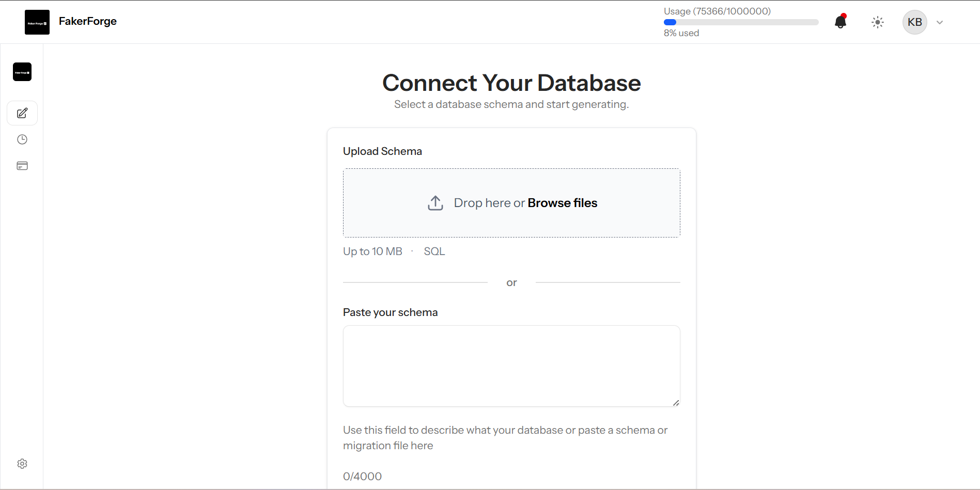Click the upload arrow icon in drop zone

435,202
